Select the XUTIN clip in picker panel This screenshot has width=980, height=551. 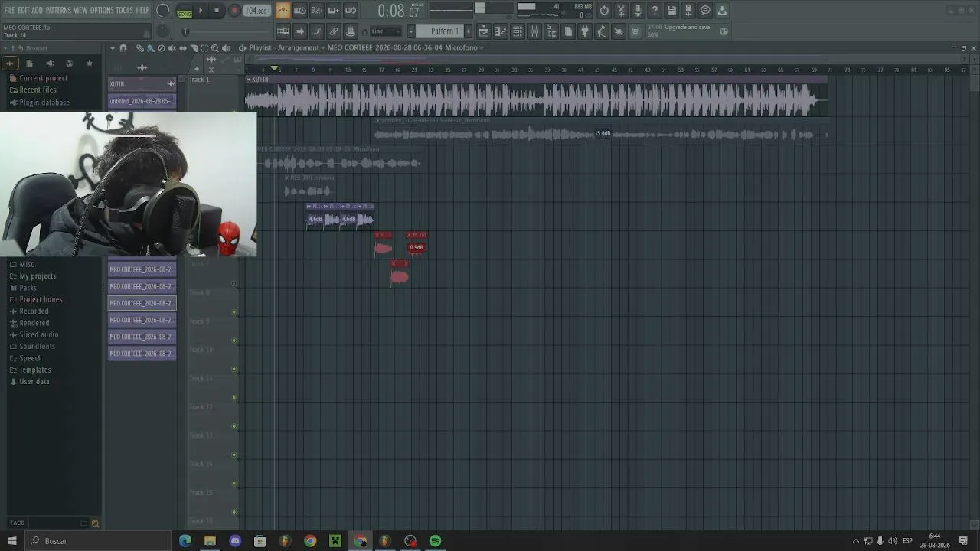(x=142, y=84)
